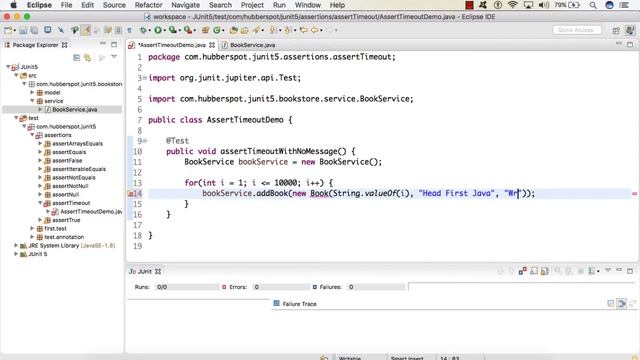Click the Run External Tools icon

coord(188,30)
